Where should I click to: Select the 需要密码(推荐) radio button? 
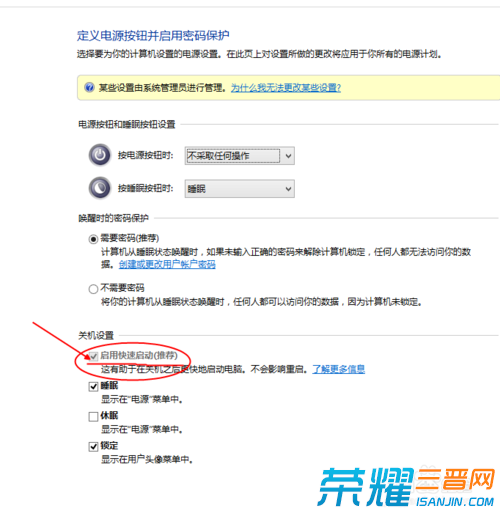point(93,239)
